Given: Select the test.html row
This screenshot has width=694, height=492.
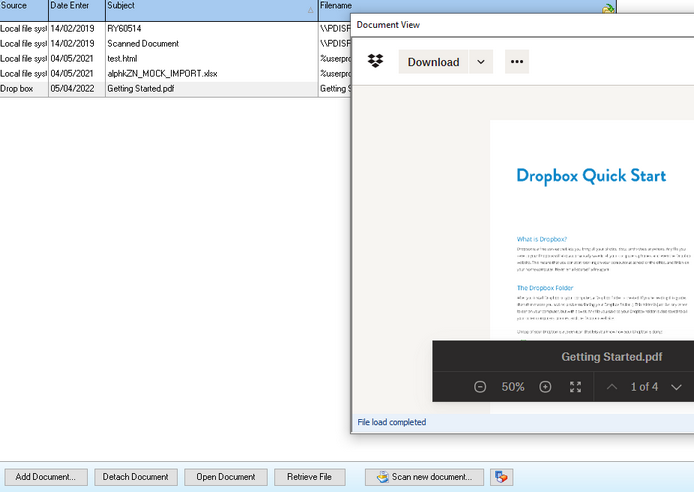Looking at the screenshot, I should click(x=175, y=59).
